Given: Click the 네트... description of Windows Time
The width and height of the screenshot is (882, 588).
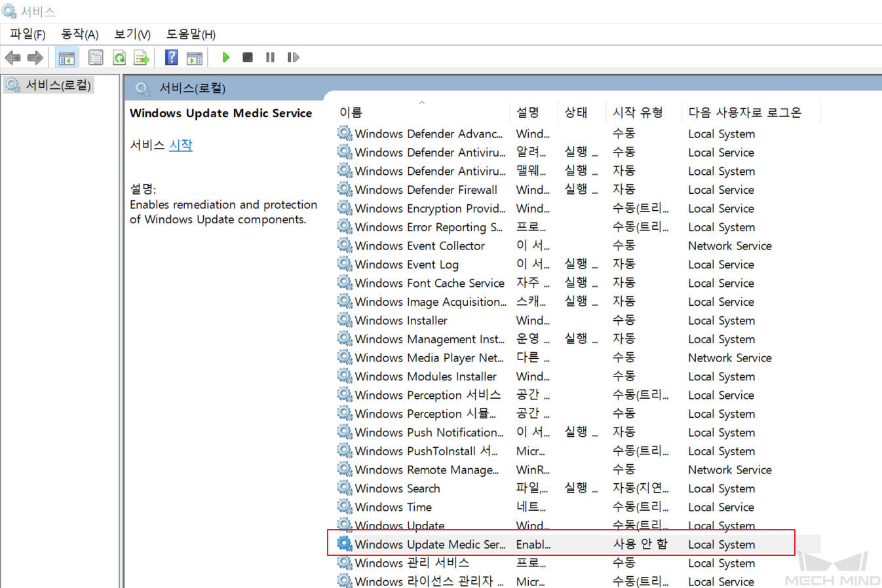Looking at the screenshot, I should (531, 507).
